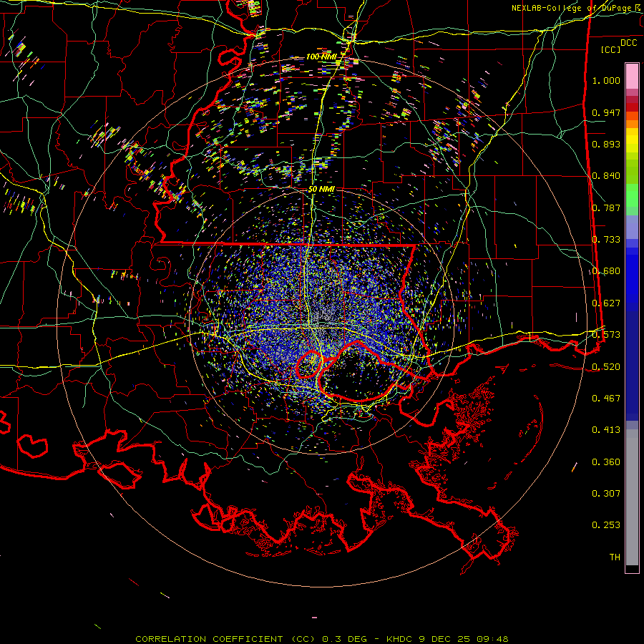Click the 50 NMI range ring label
The height and width of the screenshot is (644, 644).
(321, 190)
